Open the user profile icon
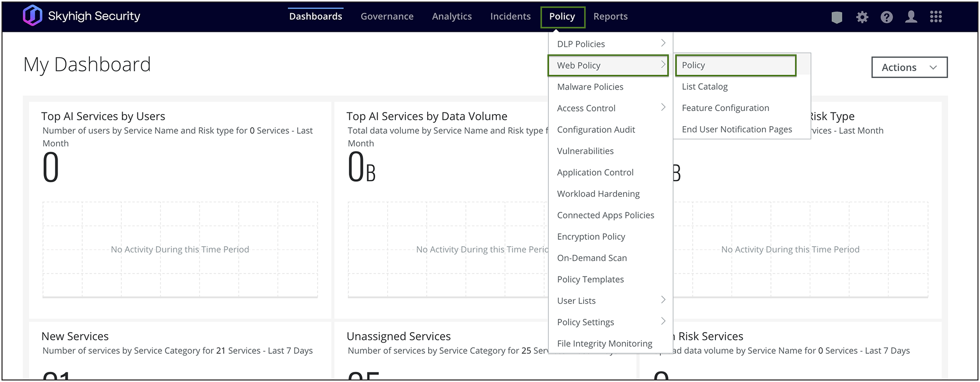The width and height of the screenshot is (980, 382). point(911,17)
